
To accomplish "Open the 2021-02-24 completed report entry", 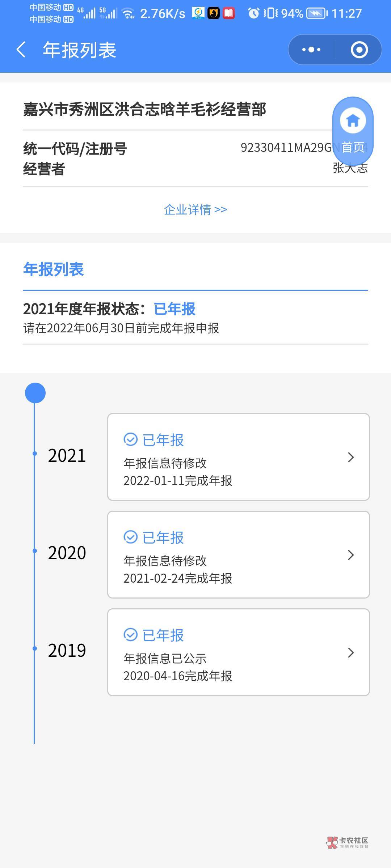I will [x=177, y=578].
